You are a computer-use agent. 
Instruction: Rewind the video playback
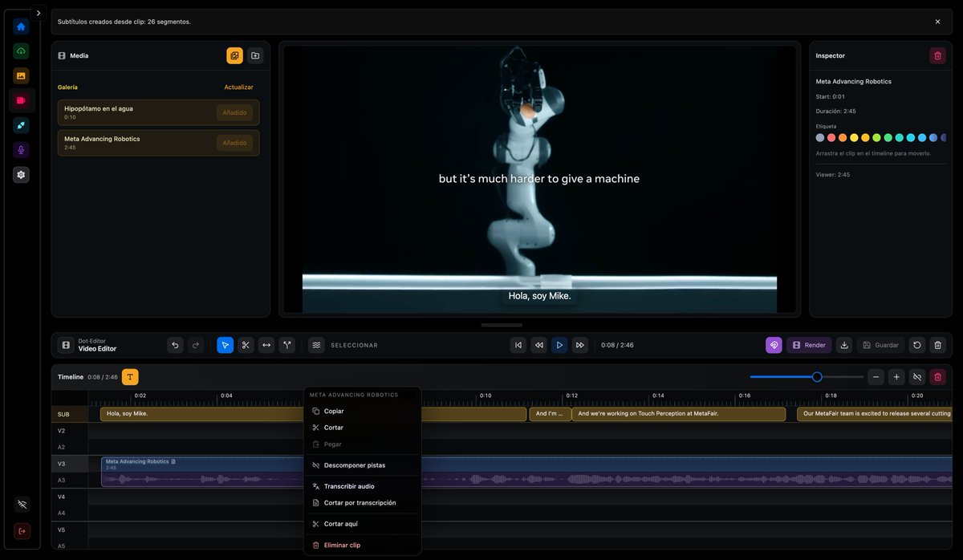[539, 345]
